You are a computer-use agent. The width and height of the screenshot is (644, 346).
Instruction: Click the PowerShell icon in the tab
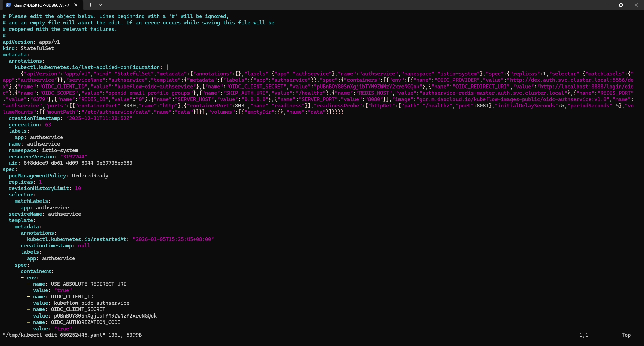click(x=8, y=5)
